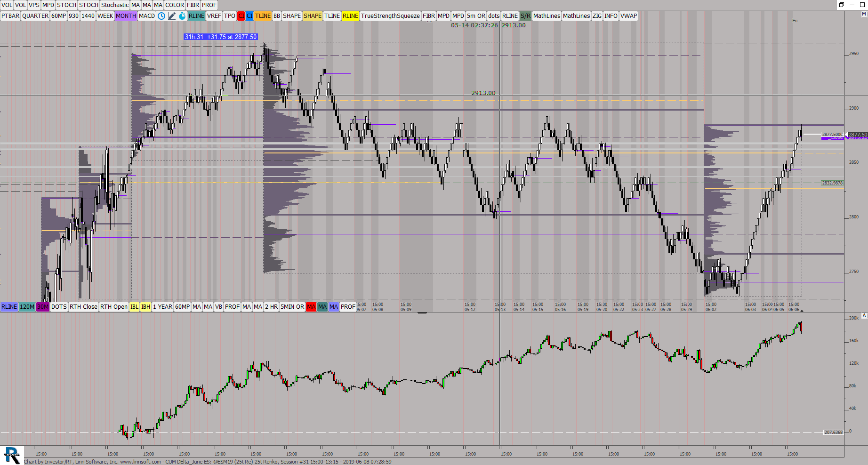Screen dimensions: 868x465
Task: Click the VWAP button
Action: point(628,16)
